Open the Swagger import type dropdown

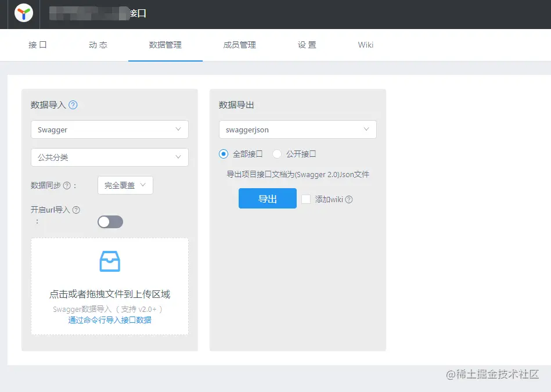(110, 130)
